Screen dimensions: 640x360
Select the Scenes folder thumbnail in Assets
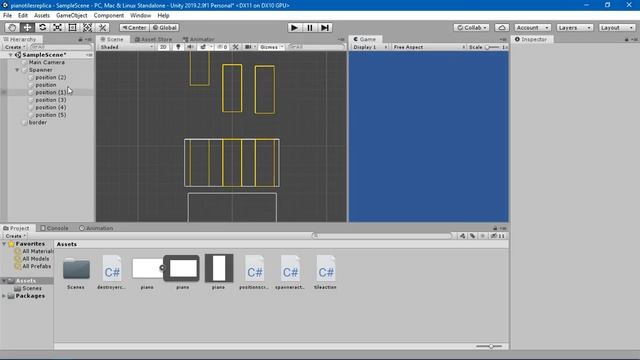(76, 272)
